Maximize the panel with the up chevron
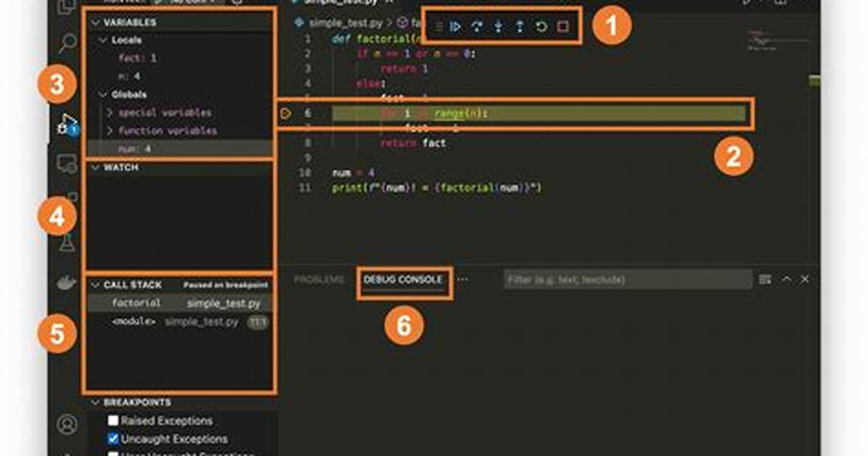The width and height of the screenshot is (868, 456). coord(786,280)
